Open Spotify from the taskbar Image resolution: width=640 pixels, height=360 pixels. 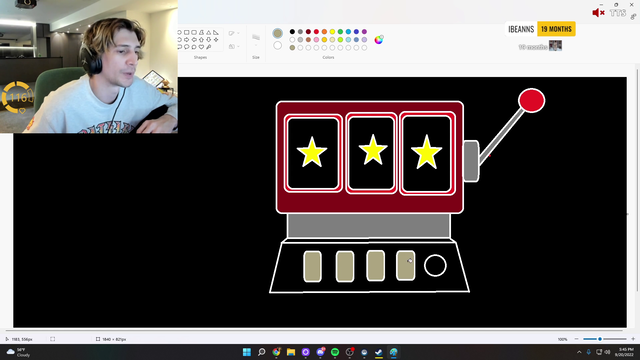point(335,352)
